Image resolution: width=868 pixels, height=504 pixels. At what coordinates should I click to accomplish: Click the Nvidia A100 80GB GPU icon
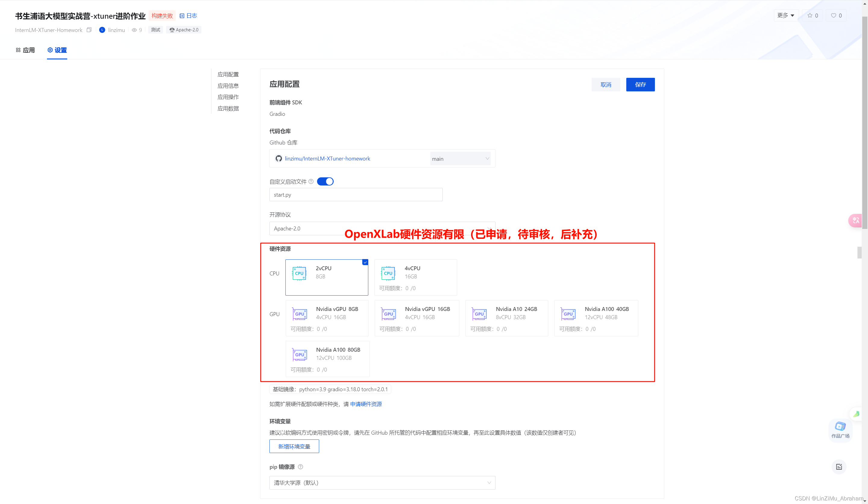[x=299, y=355]
